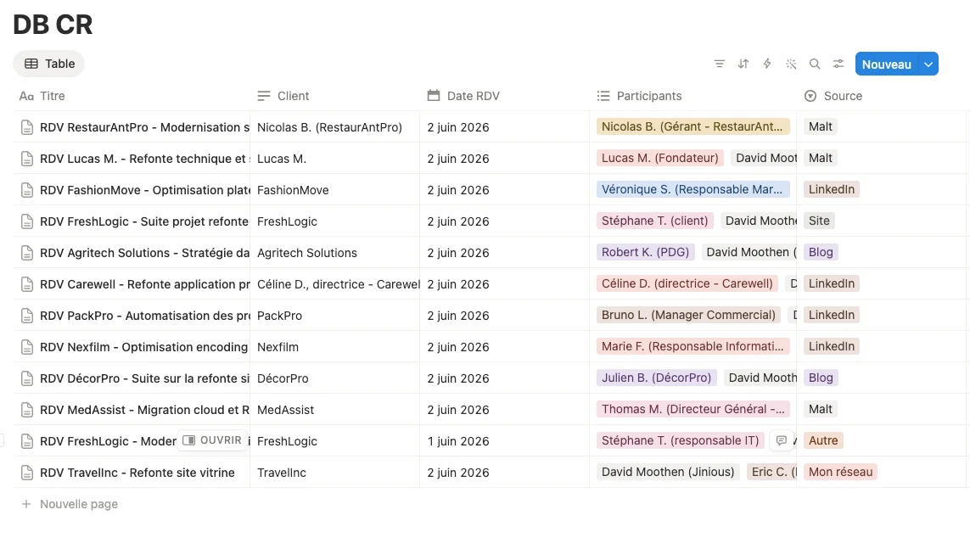
Task: Open the search magnifier icon
Action: click(x=815, y=64)
